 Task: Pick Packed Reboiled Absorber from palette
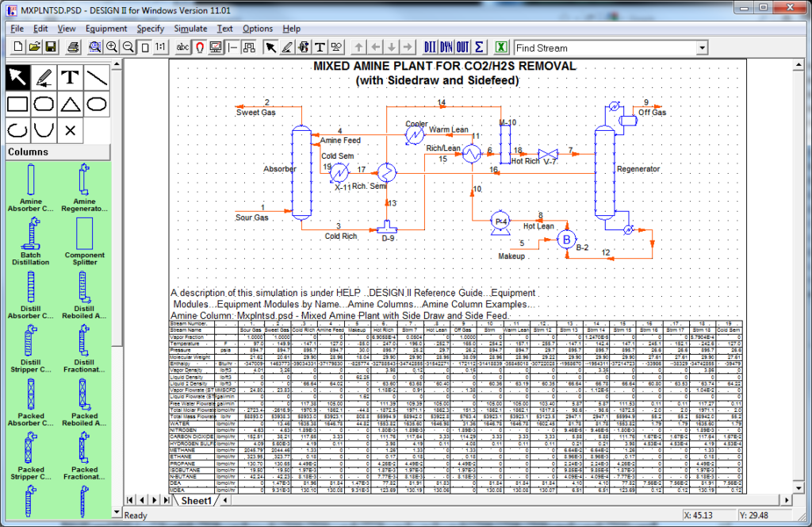click(84, 402)
